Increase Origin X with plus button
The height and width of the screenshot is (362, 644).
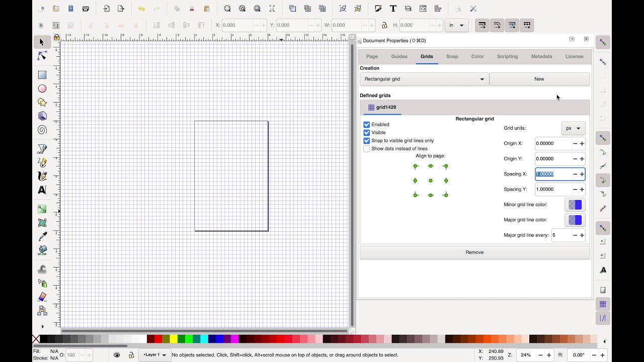(x=582, y=144)
